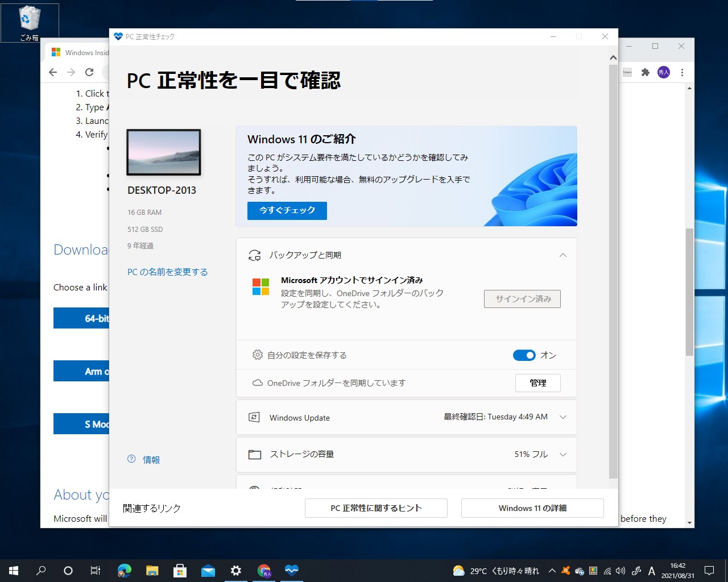This screenshot has height=582, width=728.
Task: Open the Start menu
Action: click(x=13, y=570)
